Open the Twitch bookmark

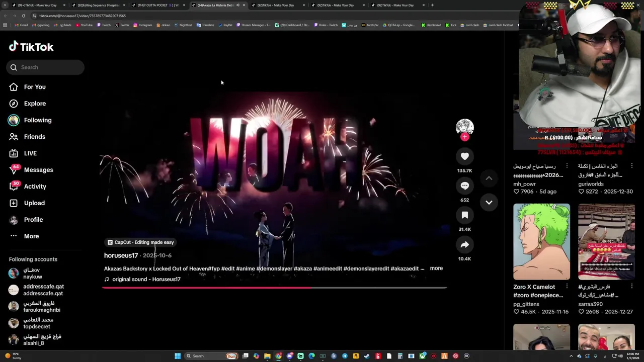(x=104, y=25)
